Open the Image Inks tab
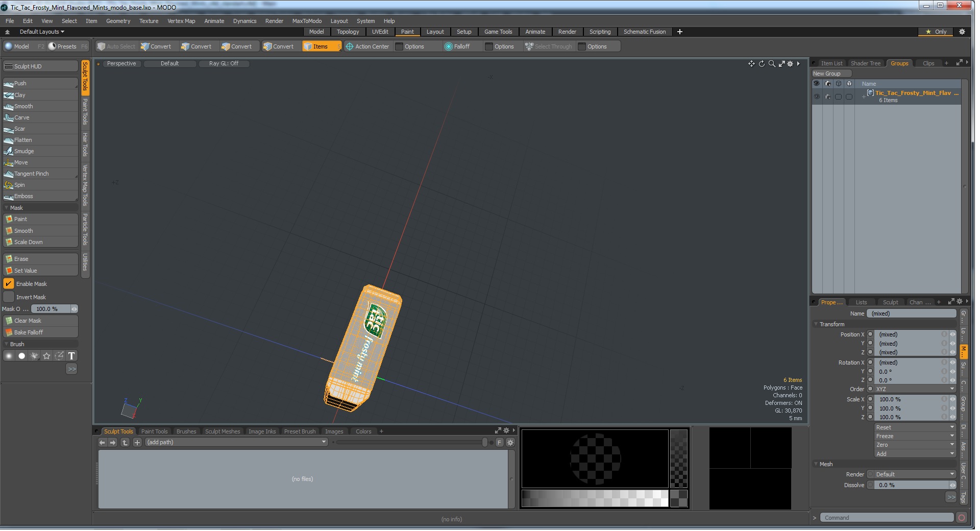The width and height of the screenshot is (980, 531). 262,431
